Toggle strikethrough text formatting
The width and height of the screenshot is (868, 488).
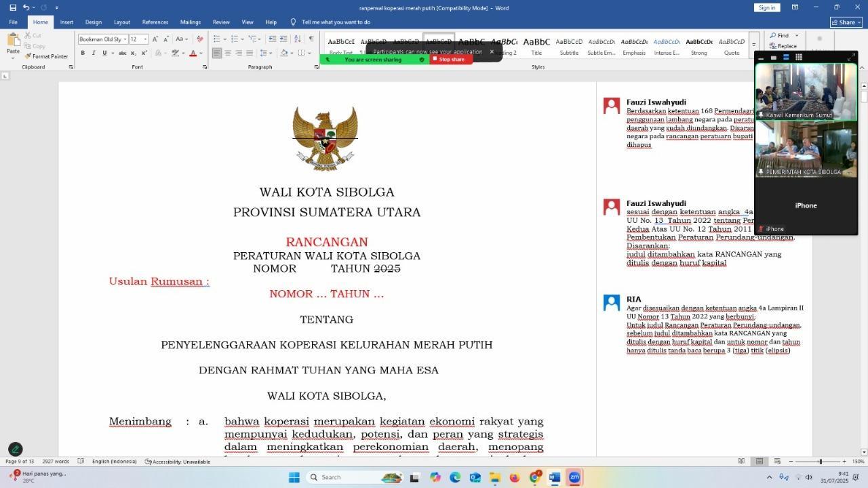pos(122,53)
